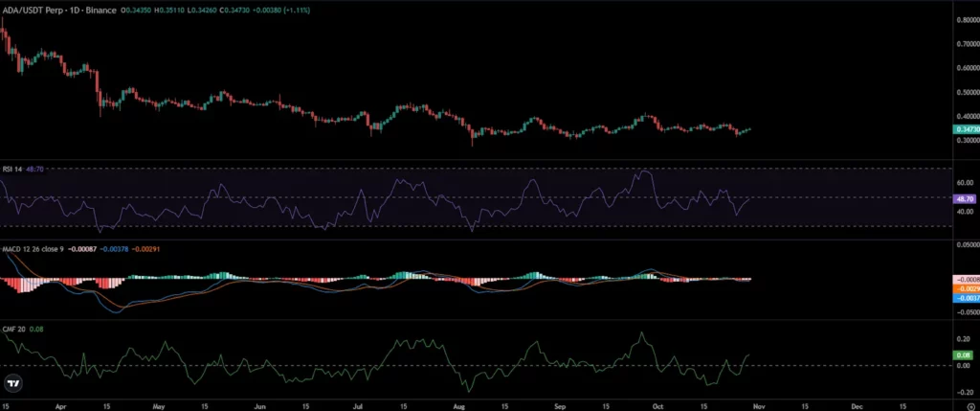Click the Aug label on time axis
The height and width of the screenshot is (411, 980).
coord(460,405)
